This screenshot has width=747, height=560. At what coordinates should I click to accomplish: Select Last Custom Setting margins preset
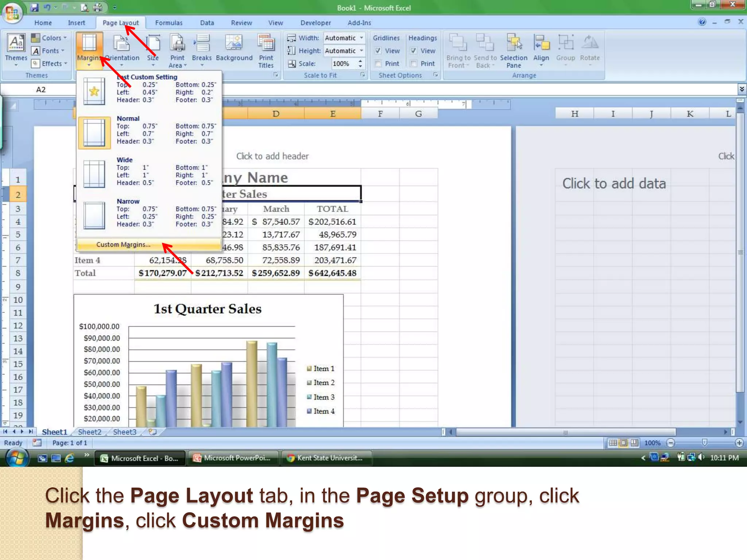149,90
